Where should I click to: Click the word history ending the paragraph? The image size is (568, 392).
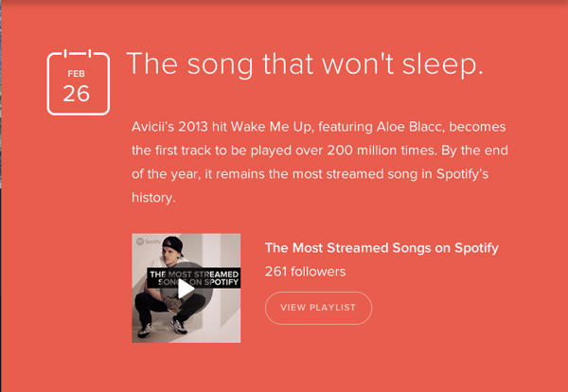point(155,199)
